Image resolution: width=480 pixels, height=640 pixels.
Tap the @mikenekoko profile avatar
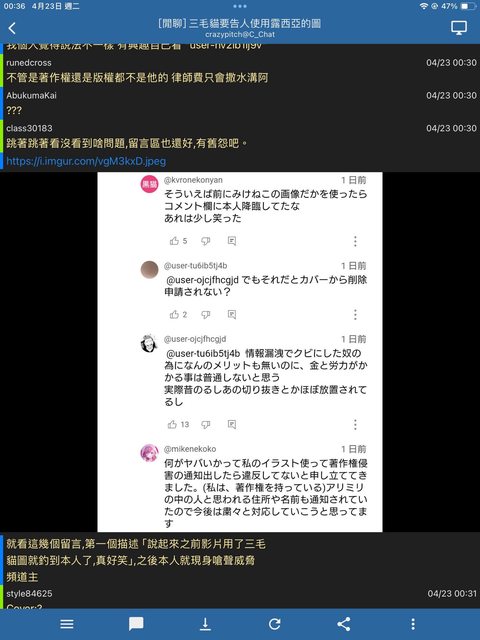tap(149, 453)
